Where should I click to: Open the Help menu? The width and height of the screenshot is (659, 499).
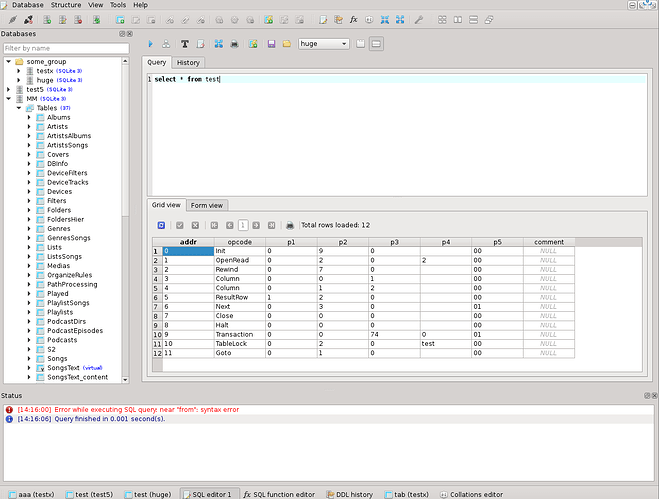tap(140, 5)
